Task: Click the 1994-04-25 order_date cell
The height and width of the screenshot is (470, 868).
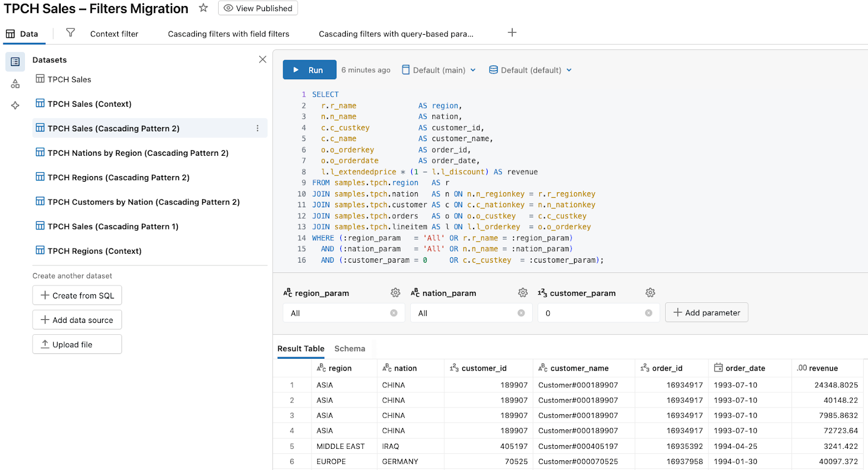Action: coord(750,446)
